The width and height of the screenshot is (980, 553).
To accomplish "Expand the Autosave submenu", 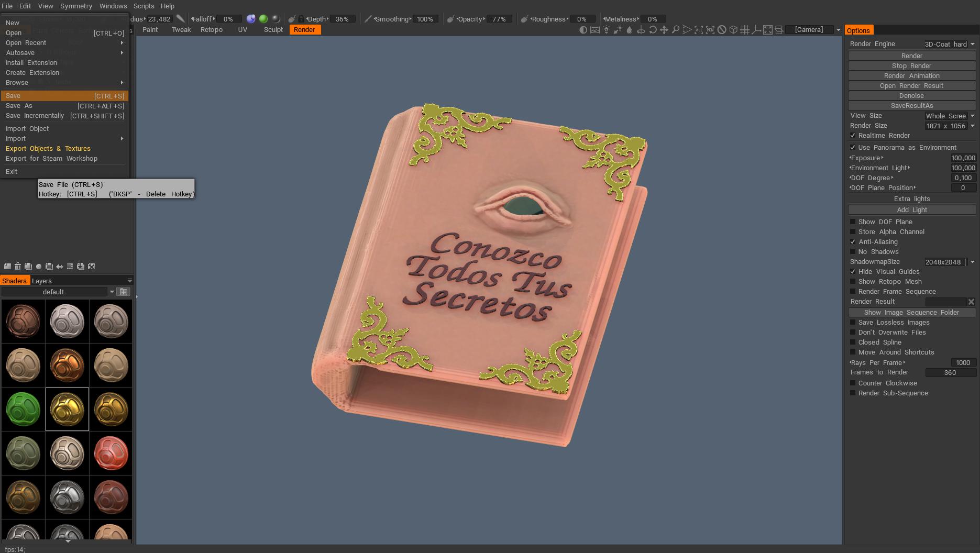I will [64, 53].
